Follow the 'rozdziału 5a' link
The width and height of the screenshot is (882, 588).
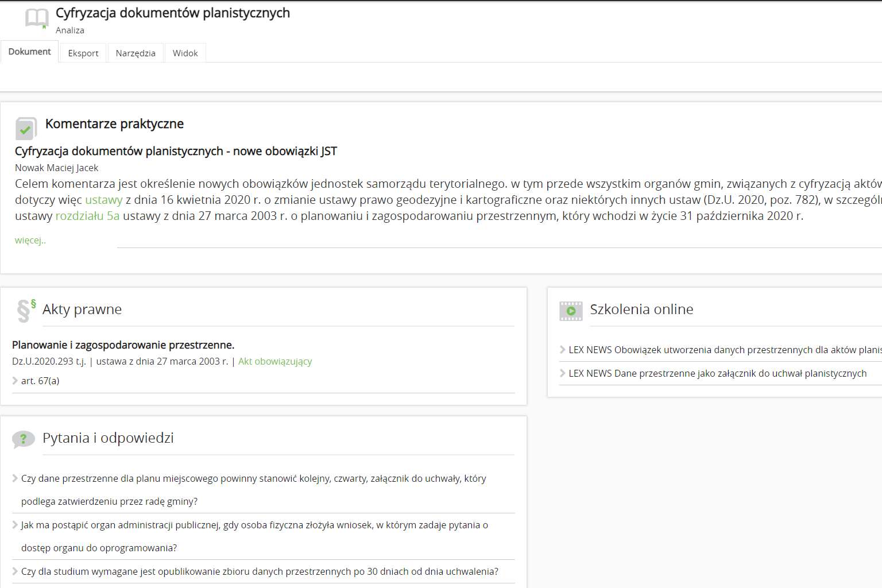click(87, 216)
